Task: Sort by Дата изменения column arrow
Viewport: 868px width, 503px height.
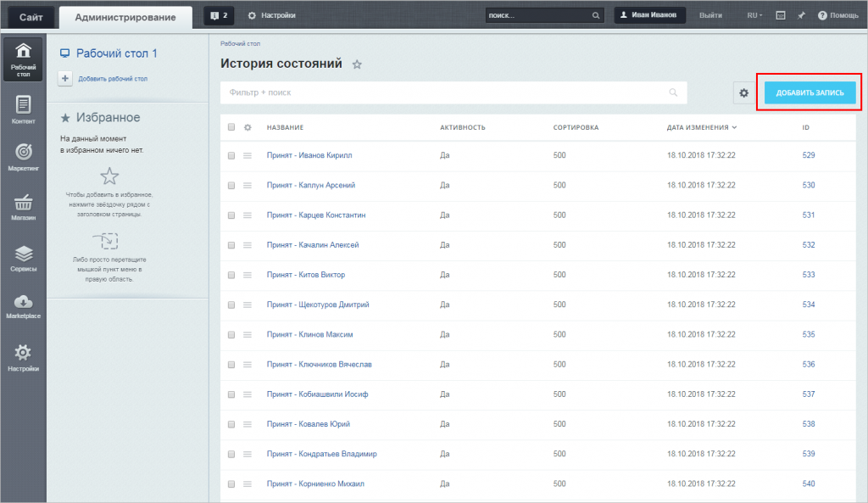Action: [735, 127]
